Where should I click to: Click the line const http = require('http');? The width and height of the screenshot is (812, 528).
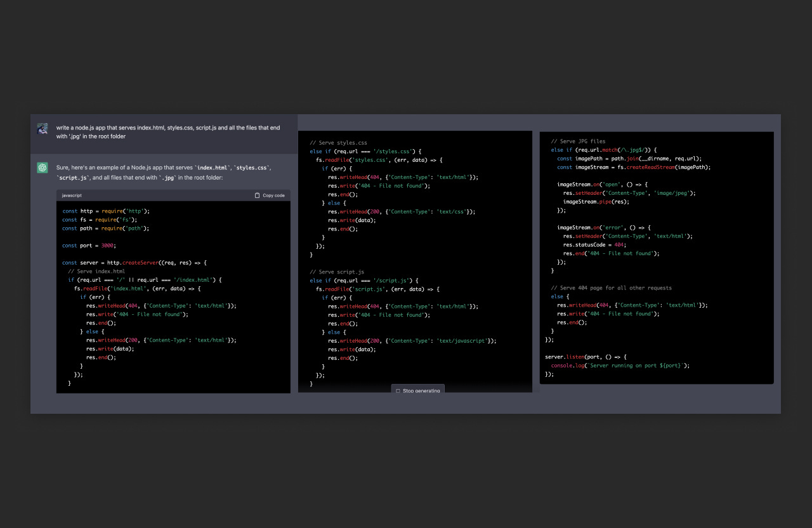106,211
